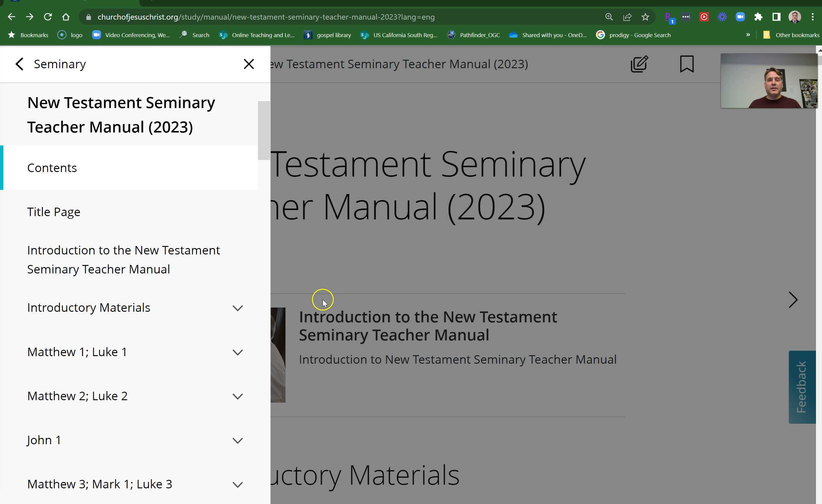822x504 pixels.
Task: Star the current page in Chrome
Action: (x=645, y=17)
